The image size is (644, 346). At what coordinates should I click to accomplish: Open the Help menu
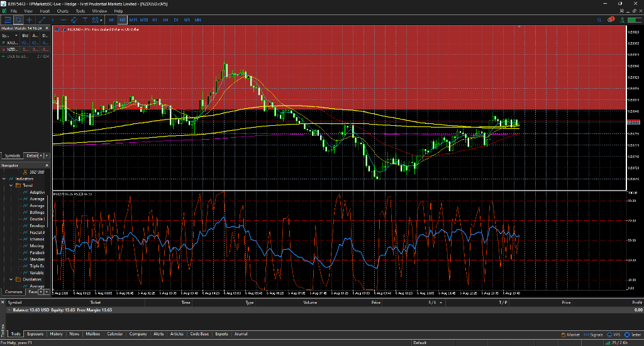coord(118,11)
